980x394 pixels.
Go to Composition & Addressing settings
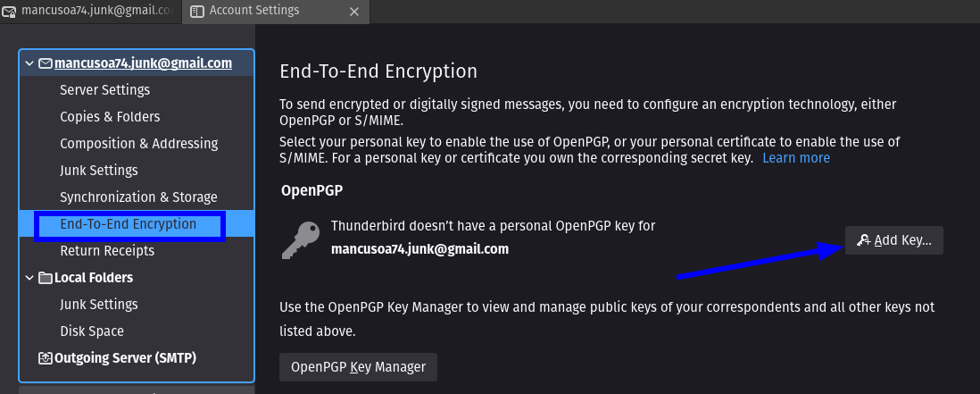pos(138,144)
